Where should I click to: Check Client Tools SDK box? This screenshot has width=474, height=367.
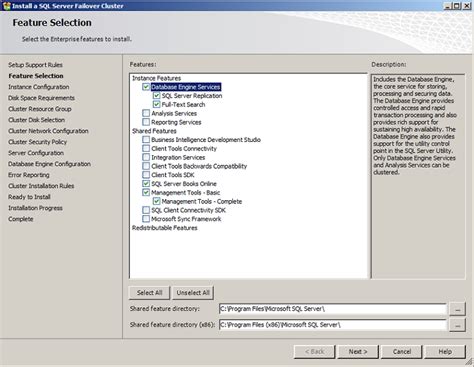tap(146, 175)
